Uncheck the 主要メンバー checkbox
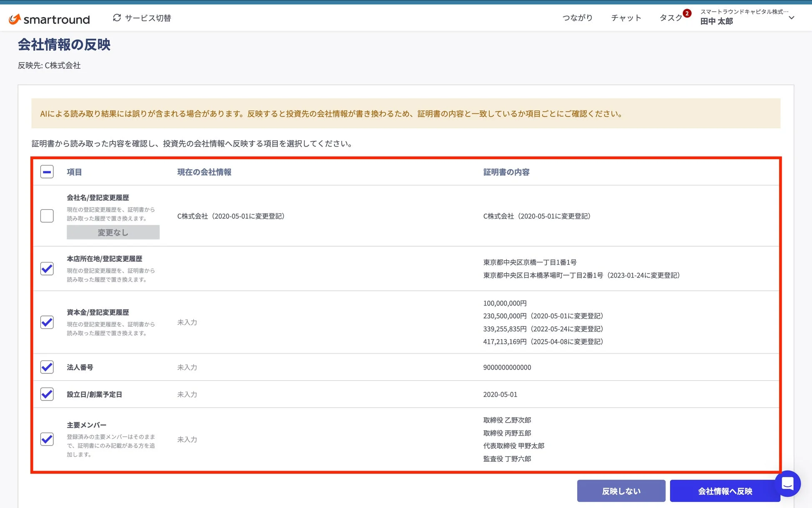 click(x=47, y=439)
